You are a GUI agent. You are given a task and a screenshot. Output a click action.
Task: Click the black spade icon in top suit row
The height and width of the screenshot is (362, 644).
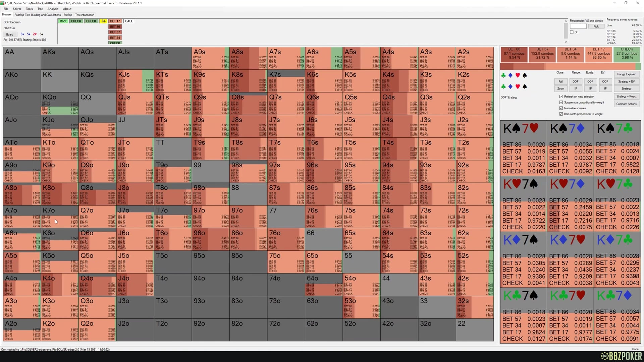(525, 75)
